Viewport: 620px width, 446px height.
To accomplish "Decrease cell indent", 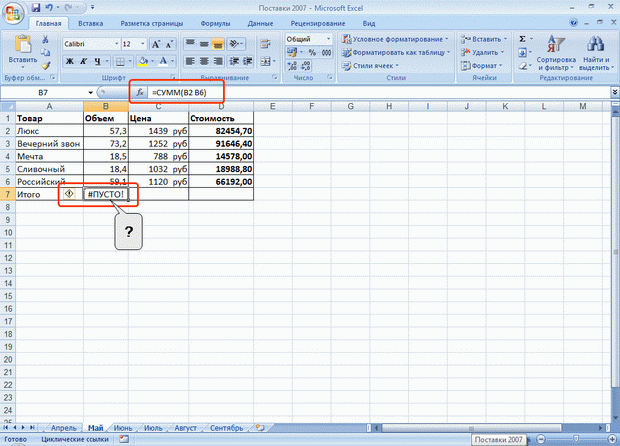I will (x=234, y=61).
